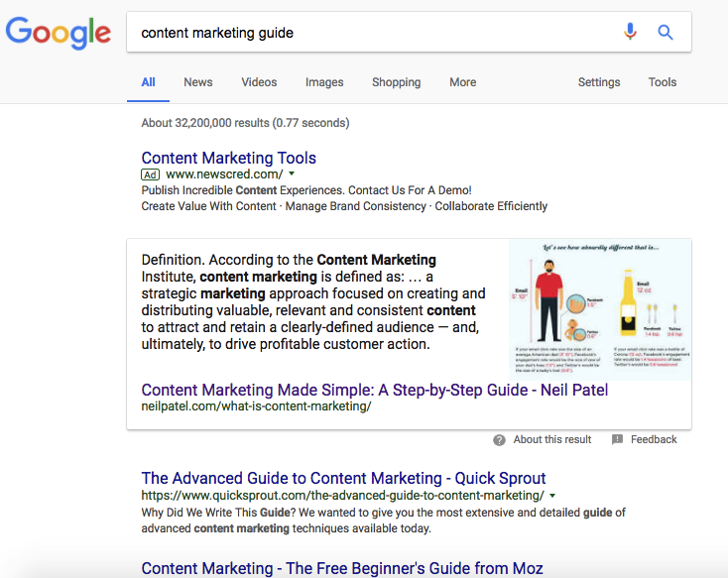Open the Free Beginner's Guide from Moz link
The height and width of the screenshot is (578, 728).
click(342, 568)
